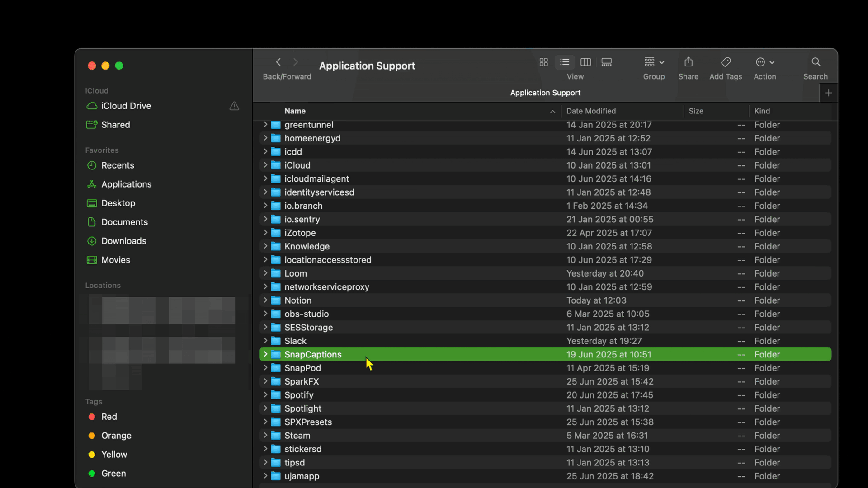Select the Red tag
The width and height of the screenshot is (868, 488).
(x=108, y=417)
